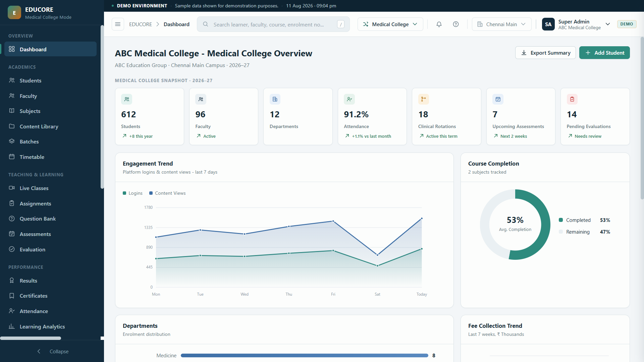Click the Live Classes camera icon

click(x=12, y=188)
